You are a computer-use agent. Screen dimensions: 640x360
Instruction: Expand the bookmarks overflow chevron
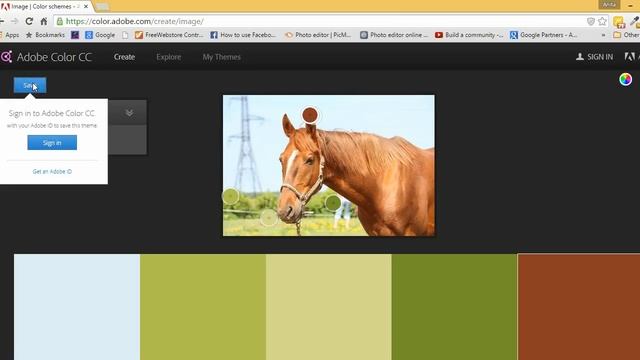click(x=603, y=35)
